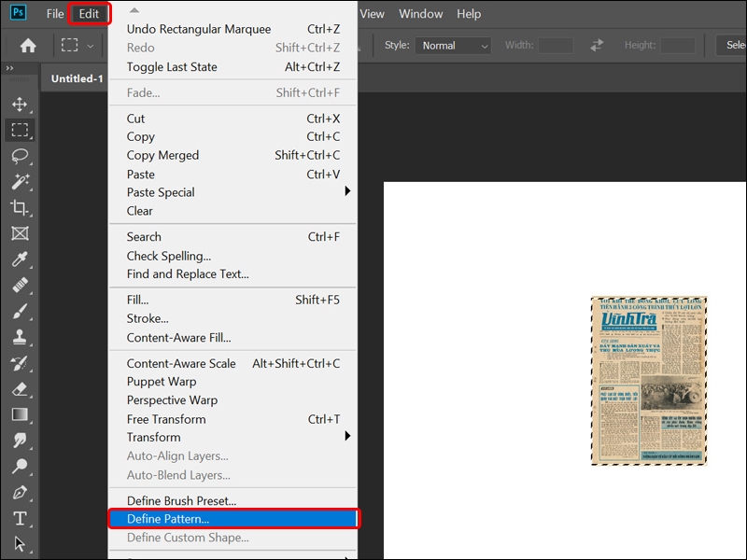Click the menu scroll-up arrow at top
Viewport: 747px width, 560px height.
134,10
